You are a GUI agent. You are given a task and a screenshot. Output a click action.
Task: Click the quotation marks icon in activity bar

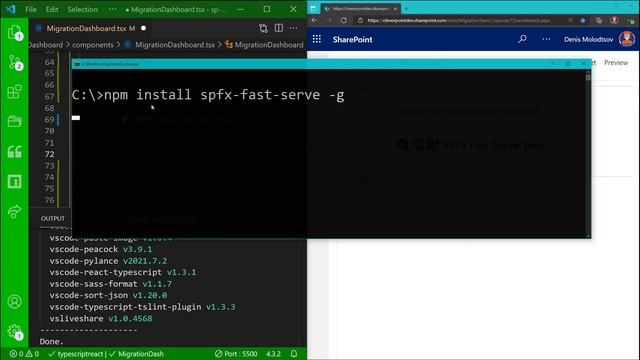tap(14, 152)
